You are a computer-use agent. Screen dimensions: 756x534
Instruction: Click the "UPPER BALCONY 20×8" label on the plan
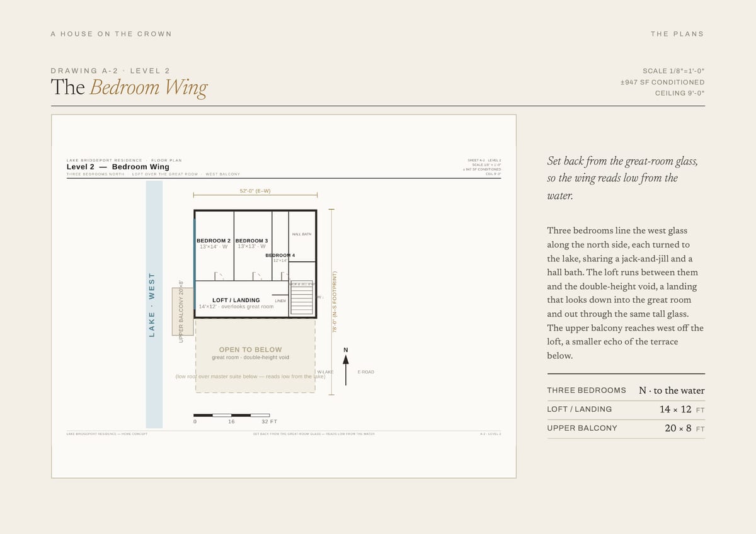181,311
